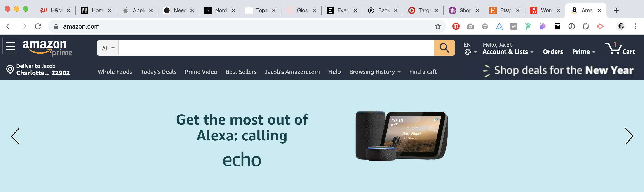Click Shop deals for the New Year banner
The image size is (644, 192).
click(558, 70)
